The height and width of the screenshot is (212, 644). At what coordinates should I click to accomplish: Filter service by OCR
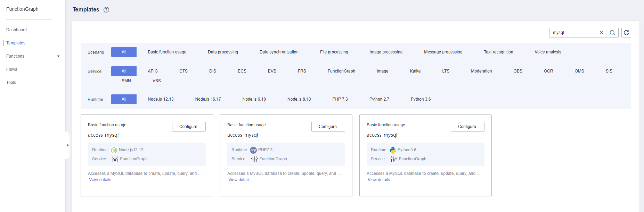coord(548,71)
